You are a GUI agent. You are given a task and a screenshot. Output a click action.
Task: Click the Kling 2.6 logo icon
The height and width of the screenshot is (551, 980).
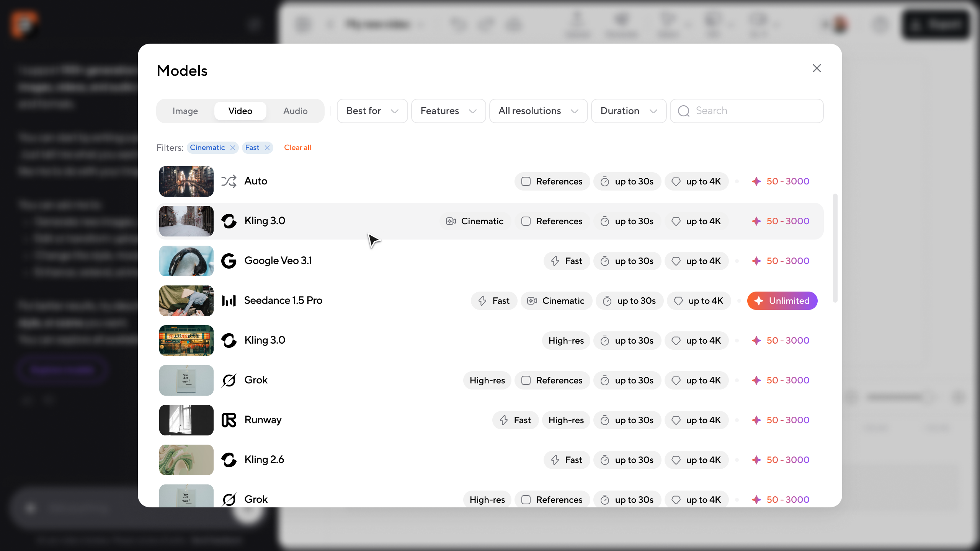(x=229, y=460)
